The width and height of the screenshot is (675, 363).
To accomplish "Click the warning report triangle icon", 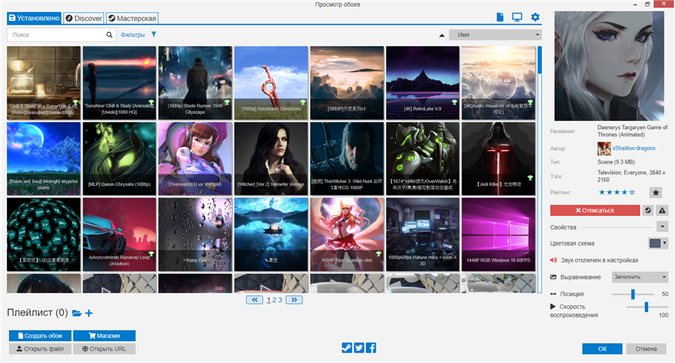I will pyautogui.click(x=662, y=210).
